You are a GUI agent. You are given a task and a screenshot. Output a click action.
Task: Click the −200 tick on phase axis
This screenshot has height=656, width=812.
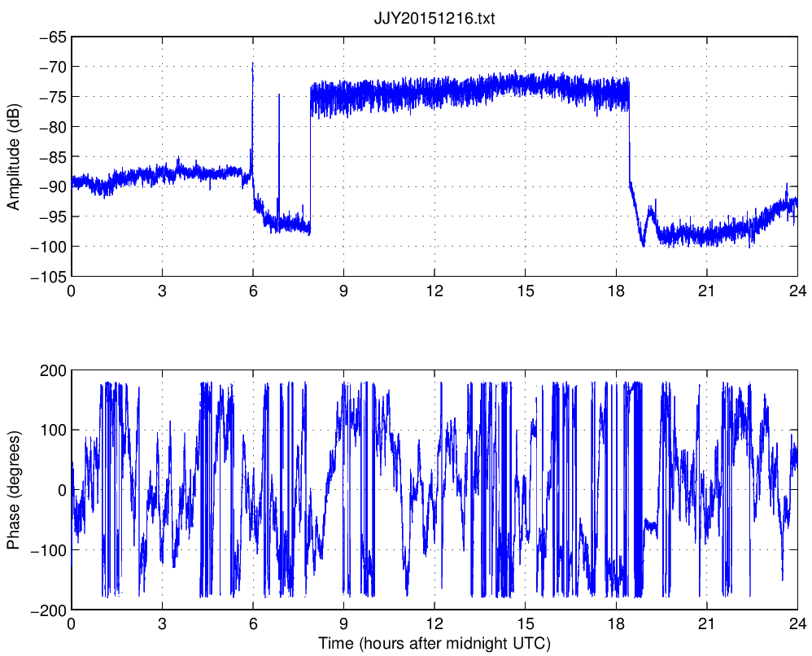pos(50,610)
